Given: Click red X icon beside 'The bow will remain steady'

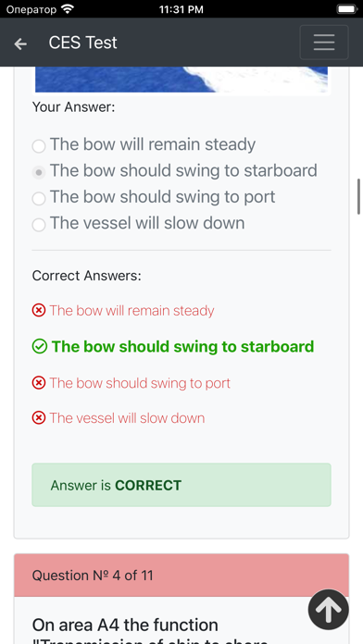Looking at the screenshot, I should (39, 310).
